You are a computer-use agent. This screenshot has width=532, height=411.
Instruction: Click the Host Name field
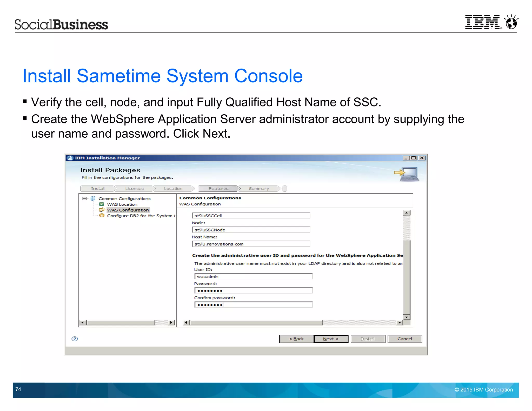251,244
